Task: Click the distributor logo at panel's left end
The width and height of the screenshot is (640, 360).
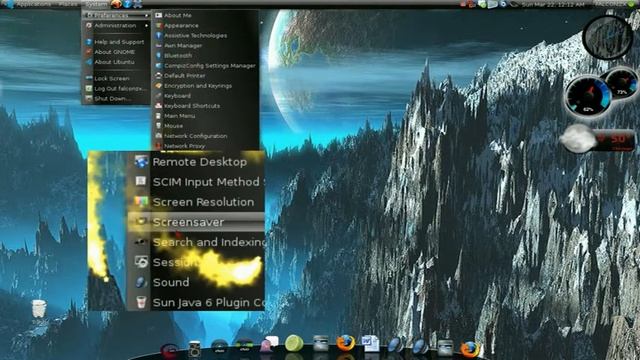Action: (9, 4)
